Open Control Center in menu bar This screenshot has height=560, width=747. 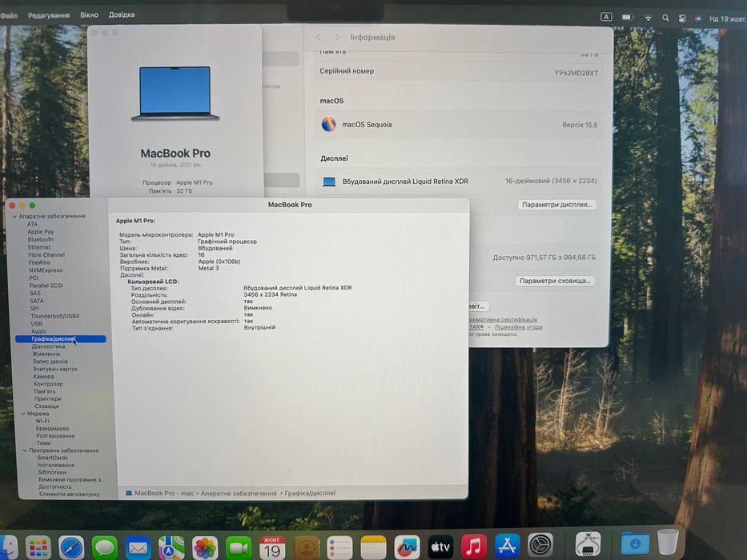click(x=682, y=18)
